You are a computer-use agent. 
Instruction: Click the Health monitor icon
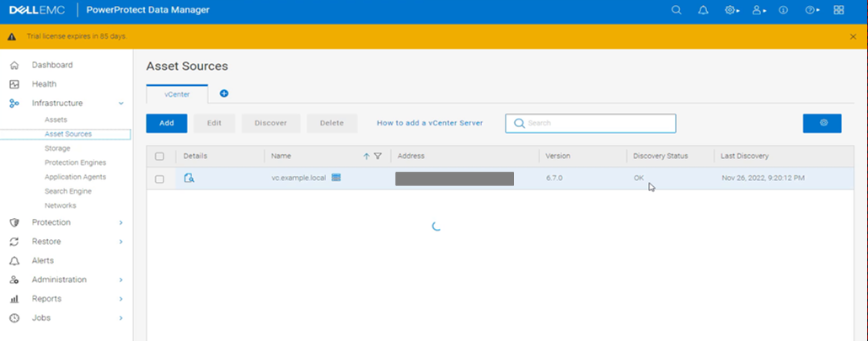pyautogui.click(x=15, y=84)
